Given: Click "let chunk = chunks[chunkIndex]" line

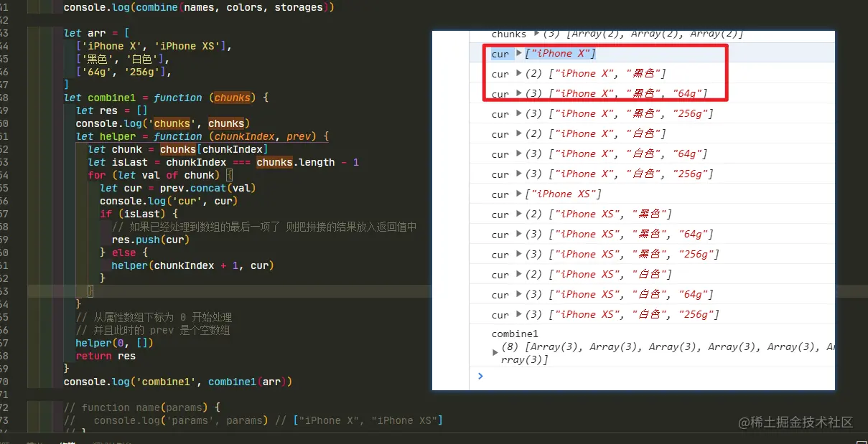Looking at the screenshot, I should point(178,149).
